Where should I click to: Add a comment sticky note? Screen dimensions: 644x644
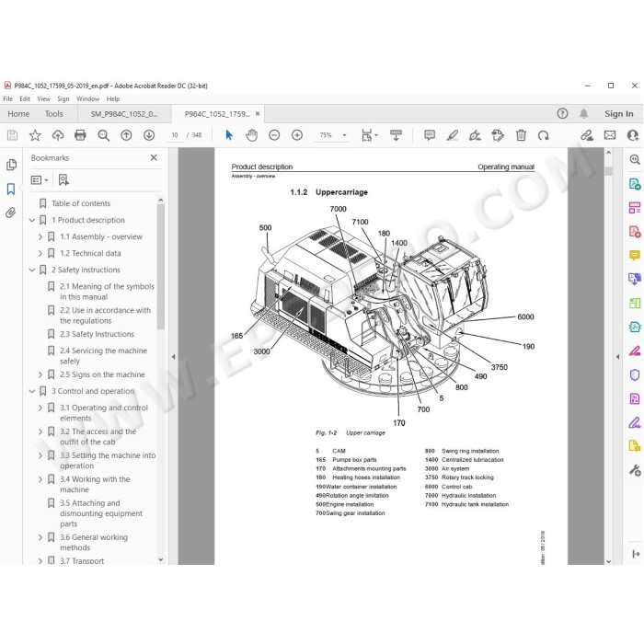(x=430, y=135)
